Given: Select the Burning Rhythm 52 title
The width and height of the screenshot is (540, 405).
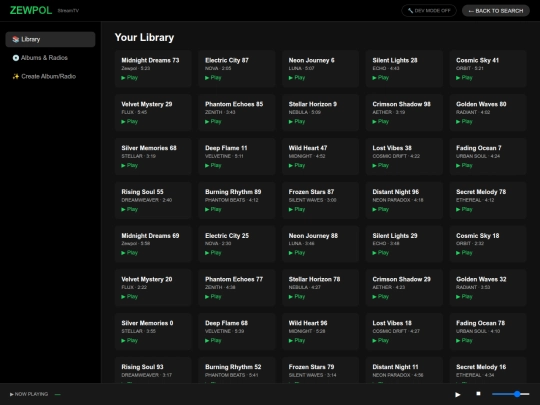Looking at the screenshot, I should tap(233, 367).
